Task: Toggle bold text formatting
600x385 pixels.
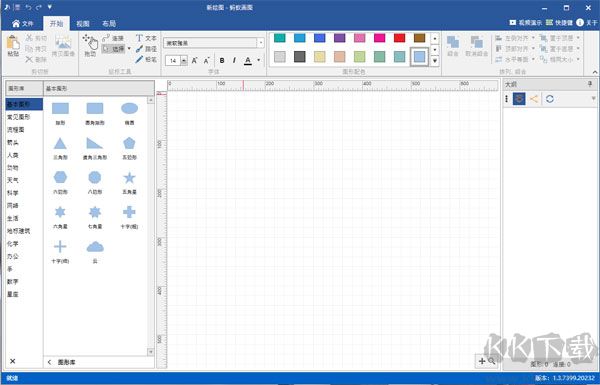Action: point(222,60)
